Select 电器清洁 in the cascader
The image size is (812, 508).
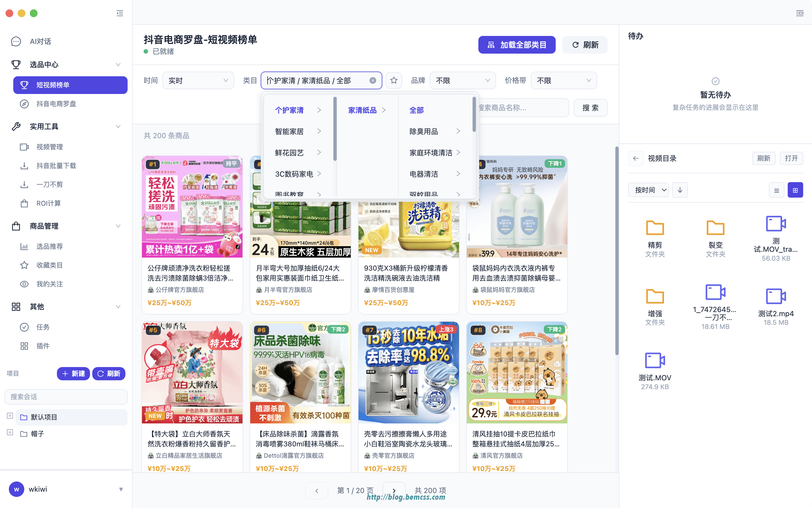tap(435, 174)
